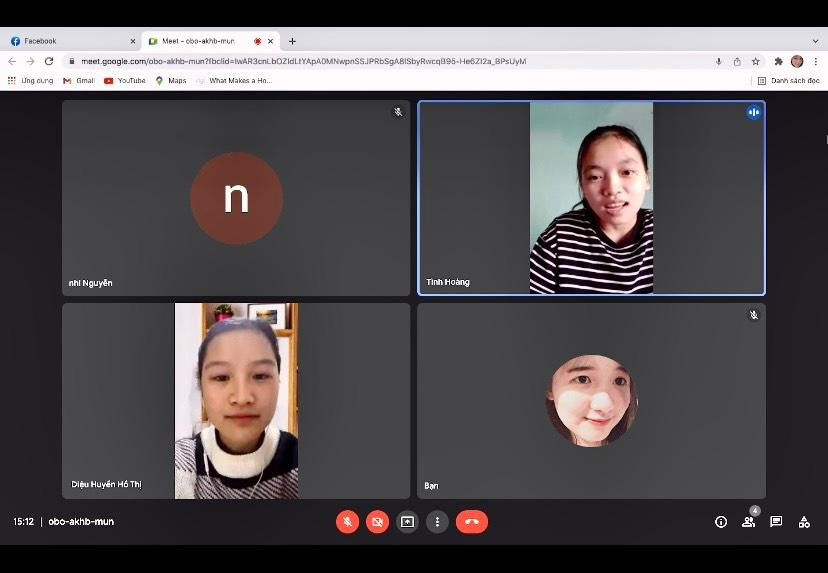This screenshot has width=828, height=573.
Task: Click muted mic icon on nhi Nguyễn tile
Action: 398,112
